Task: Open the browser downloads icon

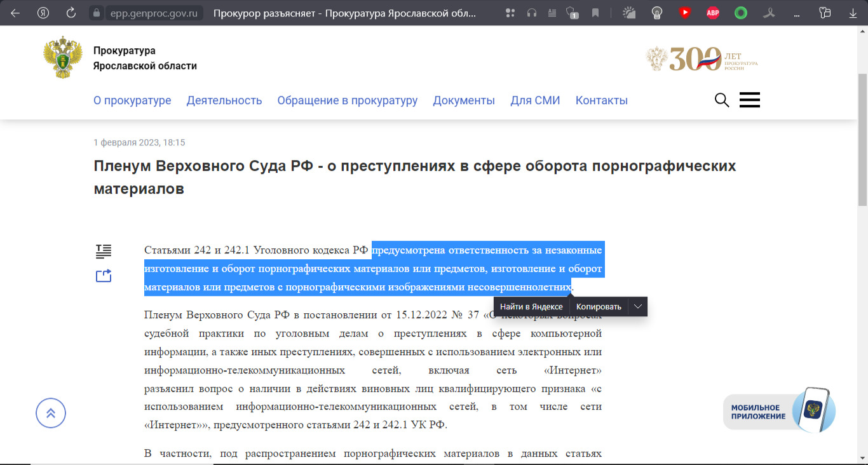Action: (853, 13)
